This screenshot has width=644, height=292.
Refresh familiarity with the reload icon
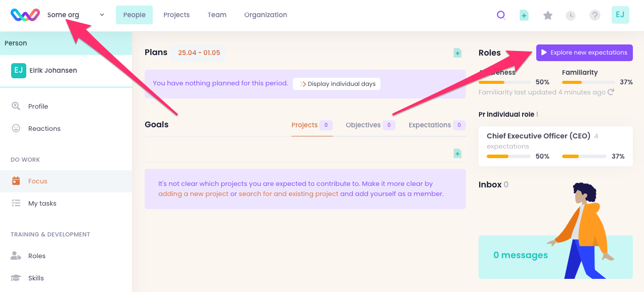pyautogui.click(x=611, y=92)
